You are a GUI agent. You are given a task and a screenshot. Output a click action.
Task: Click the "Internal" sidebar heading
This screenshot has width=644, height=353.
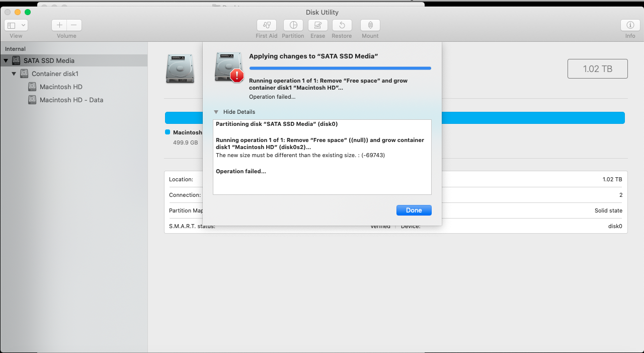point(15,49)
